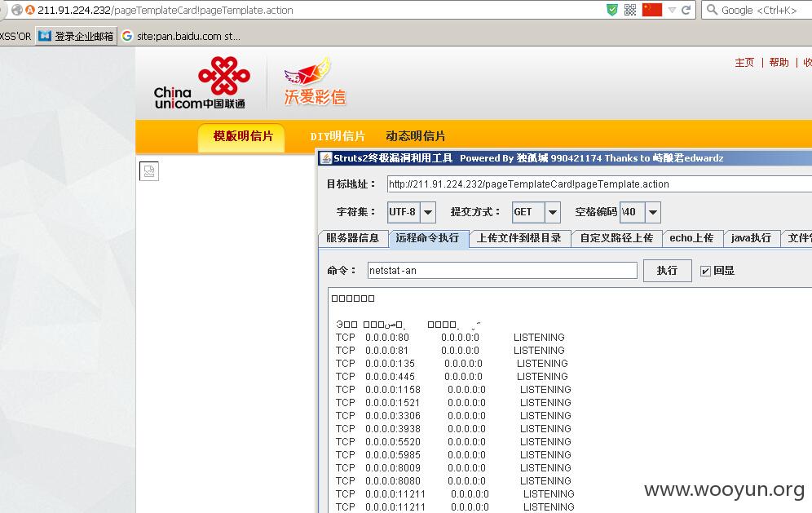This screenshot has width=812, height=513.
Task: Click the 0.0.0.0:80 output row
Action: coord(451,338)
